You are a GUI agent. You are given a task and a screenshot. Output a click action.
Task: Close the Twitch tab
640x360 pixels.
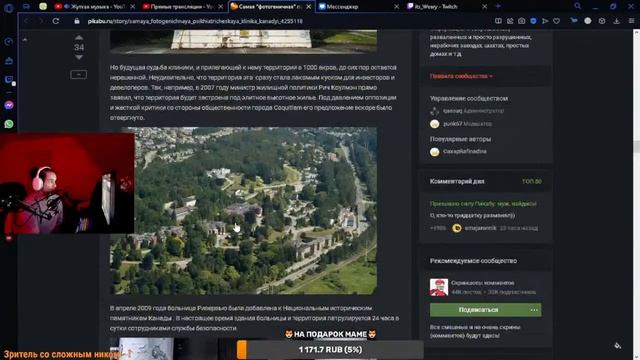484,7
